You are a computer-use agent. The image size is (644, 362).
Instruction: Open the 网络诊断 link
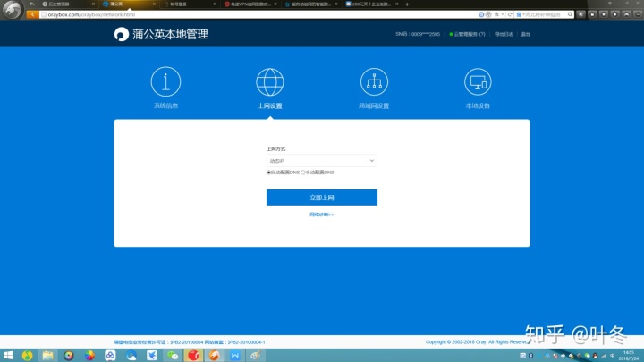(322, 215)
